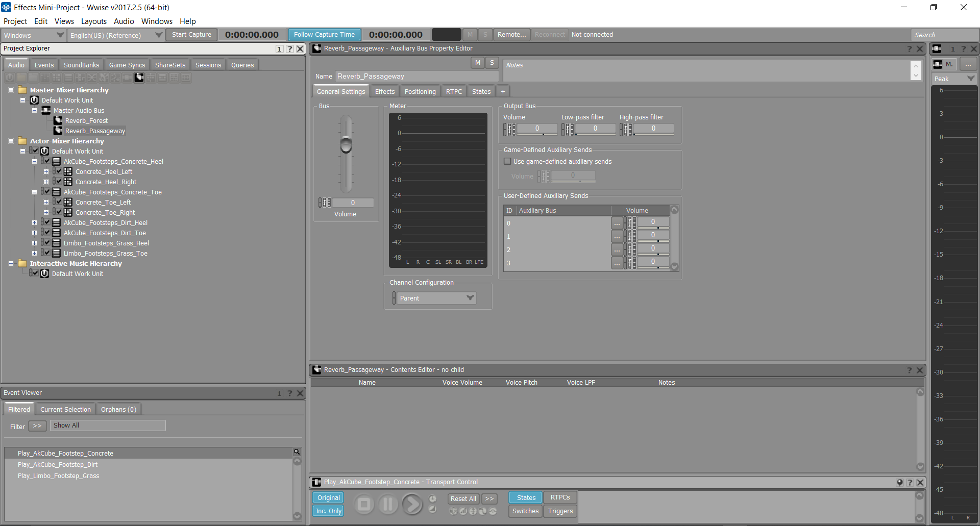Uncheck inclusion for Interactive Music Default Work Unit
Viewport: 980px width, 526px height.
[35, 273]
